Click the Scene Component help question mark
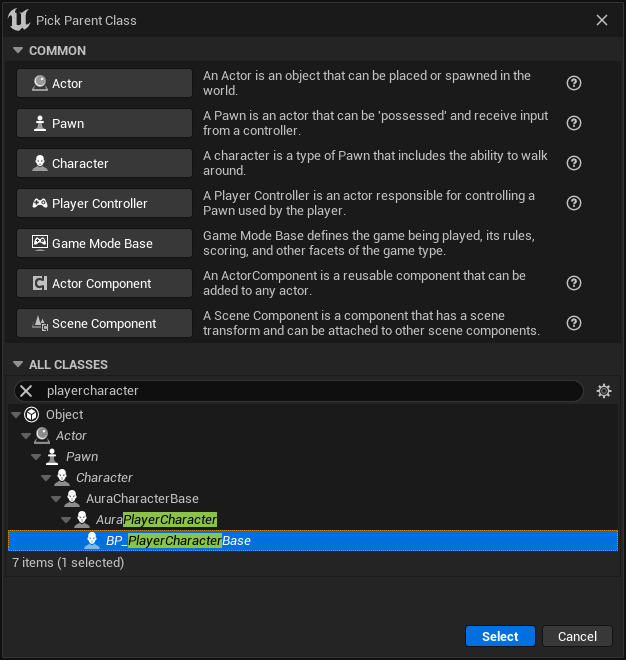626x660 pixels. pos(574,323)
